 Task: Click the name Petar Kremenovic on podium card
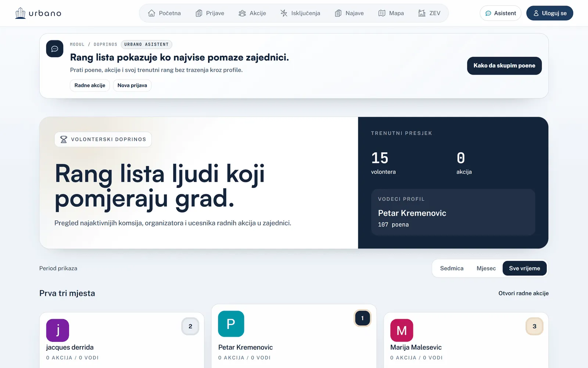click(245, 347)
